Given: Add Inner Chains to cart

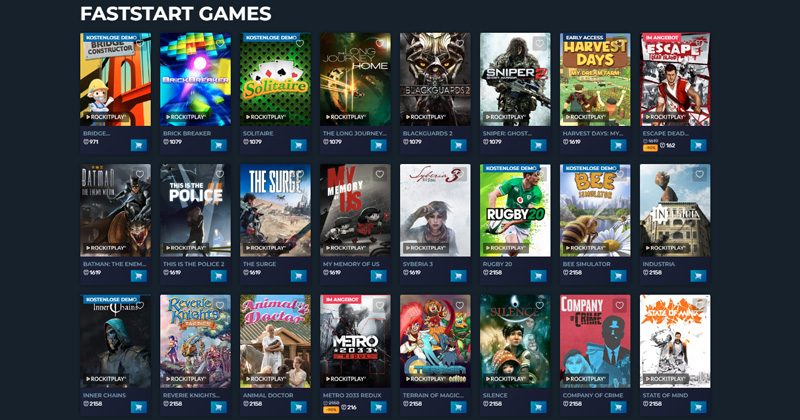Looking at the screenshot, I should tap(138, 407).
